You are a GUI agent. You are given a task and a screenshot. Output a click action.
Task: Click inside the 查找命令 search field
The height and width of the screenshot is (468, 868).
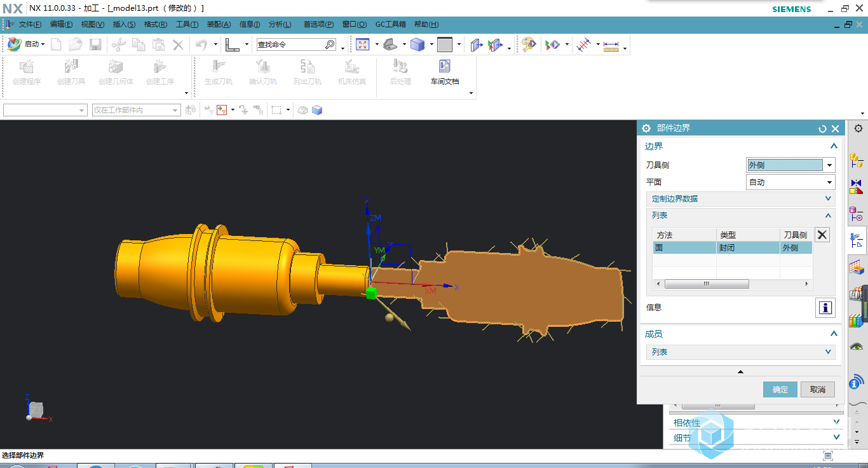290,45
